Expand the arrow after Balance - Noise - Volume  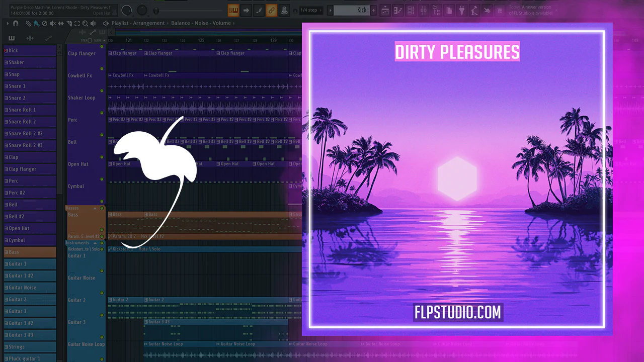tap(235, 23)
